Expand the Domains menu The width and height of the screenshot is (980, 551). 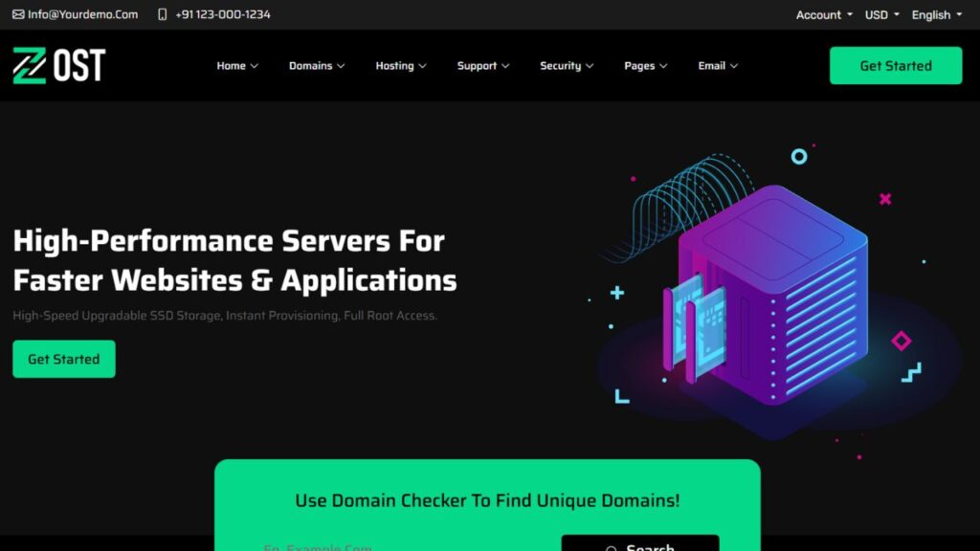pyautogui.click(x=317, y=66)
